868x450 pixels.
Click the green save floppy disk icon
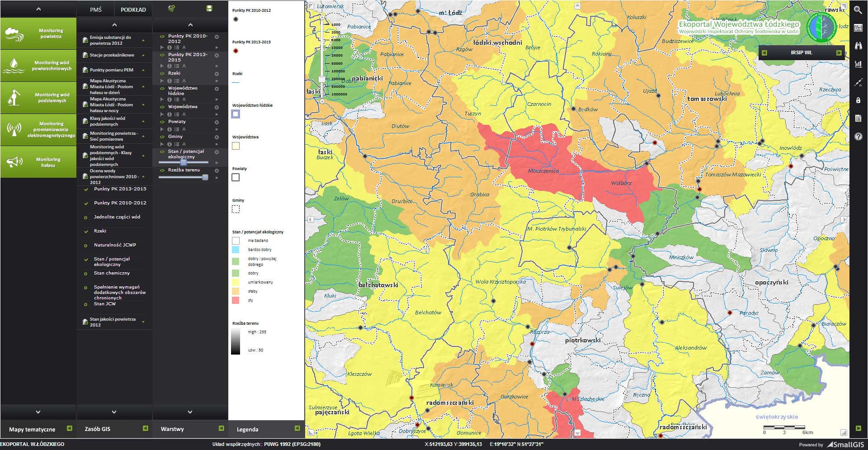tap(209, 9)
